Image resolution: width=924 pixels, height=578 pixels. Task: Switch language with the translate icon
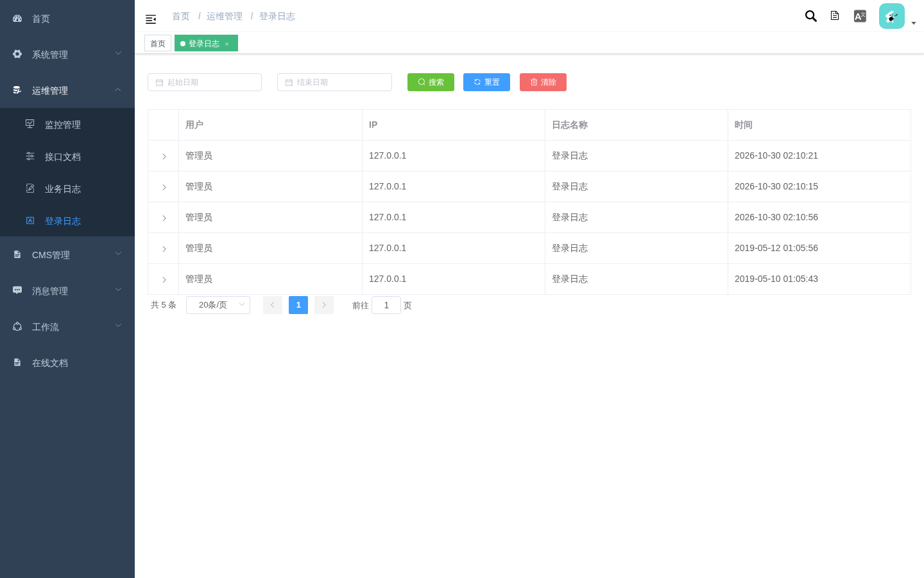click(860, 16)
